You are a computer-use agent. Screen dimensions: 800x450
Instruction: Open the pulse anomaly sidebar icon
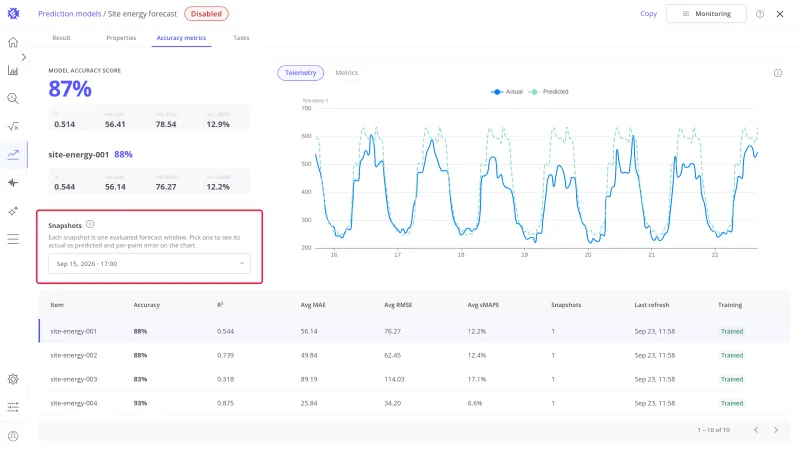coord(13,183)
